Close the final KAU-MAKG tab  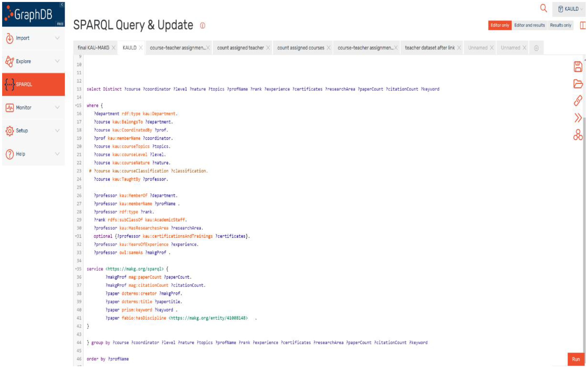click(x=114, y=48)
